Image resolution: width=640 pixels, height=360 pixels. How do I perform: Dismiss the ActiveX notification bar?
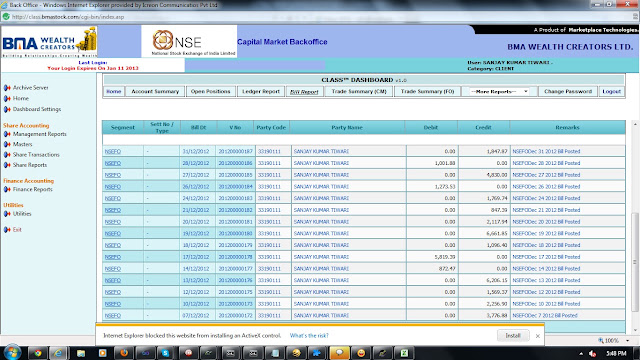[x=538, y=336]
